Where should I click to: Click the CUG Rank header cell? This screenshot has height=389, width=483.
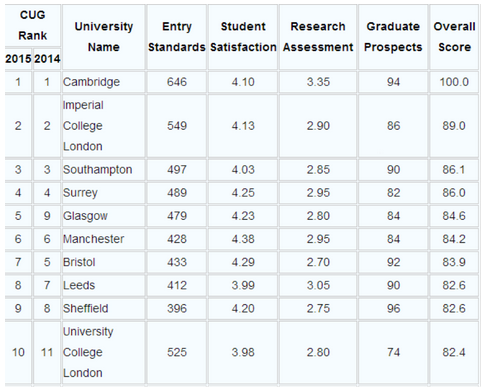click(x=33, y=25)
